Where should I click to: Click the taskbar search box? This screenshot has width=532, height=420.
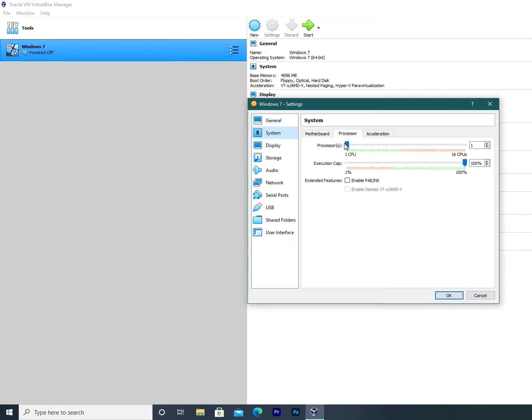(86, 412)
